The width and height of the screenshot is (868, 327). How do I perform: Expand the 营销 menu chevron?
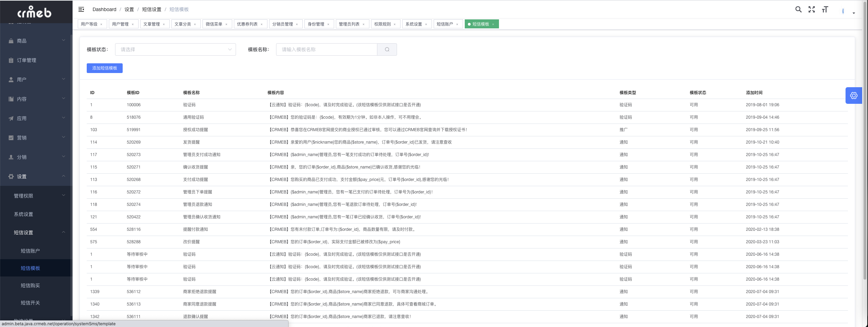tap(64, 137)
